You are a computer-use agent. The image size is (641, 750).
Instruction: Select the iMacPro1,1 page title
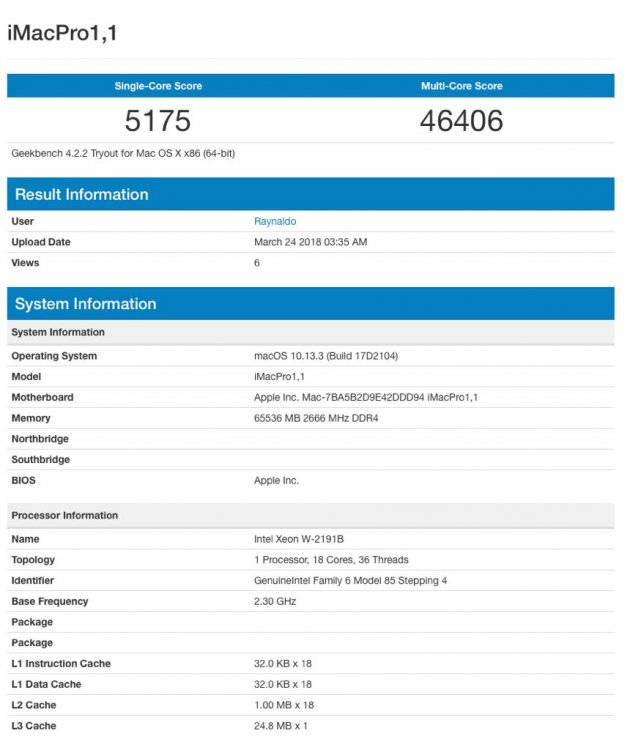pos(62,33)
